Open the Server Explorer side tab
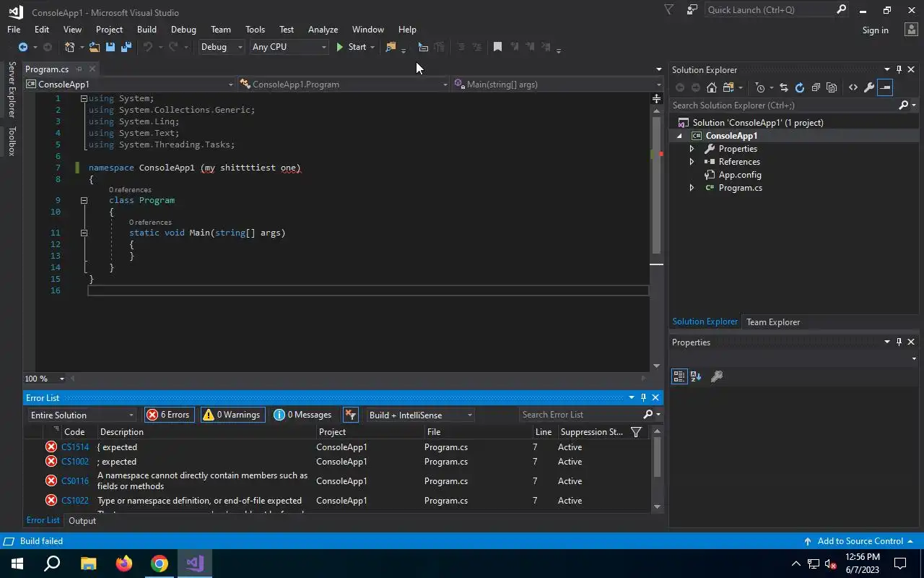Screen dimensions: 924x578 pos(12,90)
